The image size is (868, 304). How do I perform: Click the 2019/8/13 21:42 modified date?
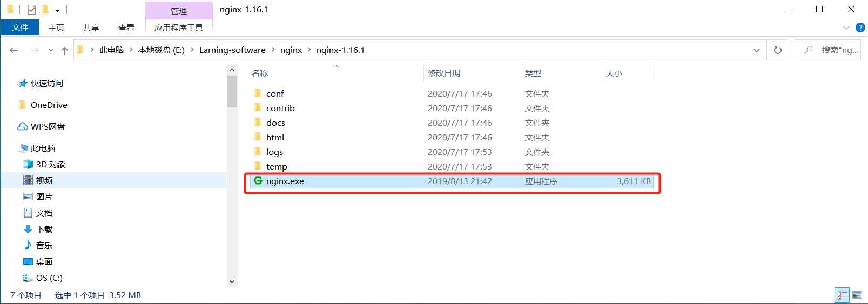tap(460, 181)
